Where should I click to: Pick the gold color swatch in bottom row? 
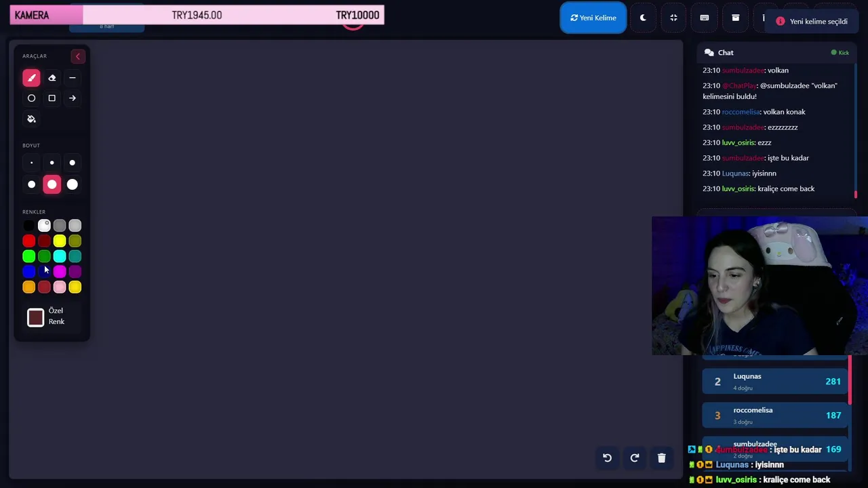tap(75, 287)
